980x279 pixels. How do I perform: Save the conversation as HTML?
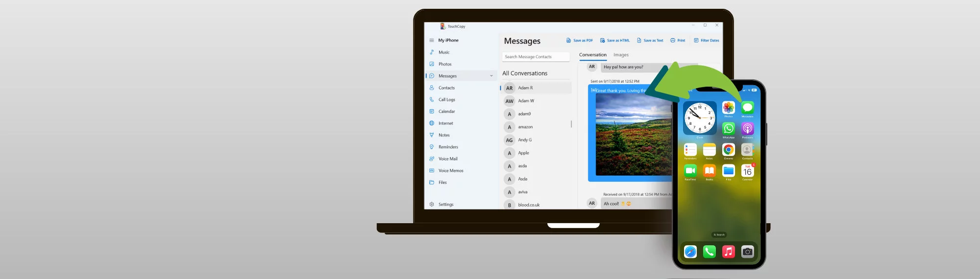pos(615,41)
